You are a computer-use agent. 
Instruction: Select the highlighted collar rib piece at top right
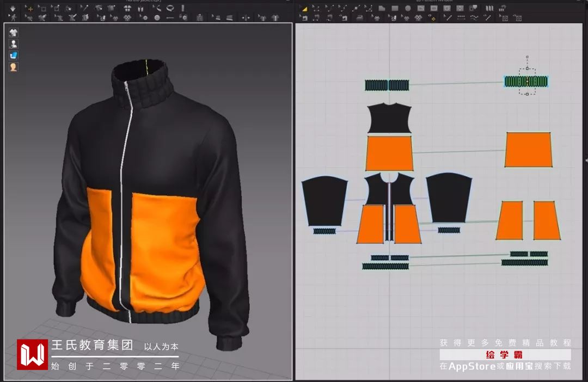coord(526,81)
